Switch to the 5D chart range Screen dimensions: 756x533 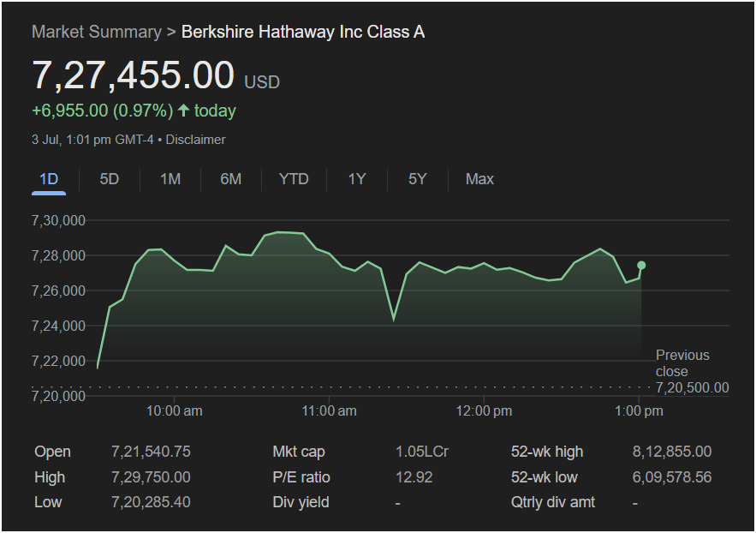[x=109, y=179]
